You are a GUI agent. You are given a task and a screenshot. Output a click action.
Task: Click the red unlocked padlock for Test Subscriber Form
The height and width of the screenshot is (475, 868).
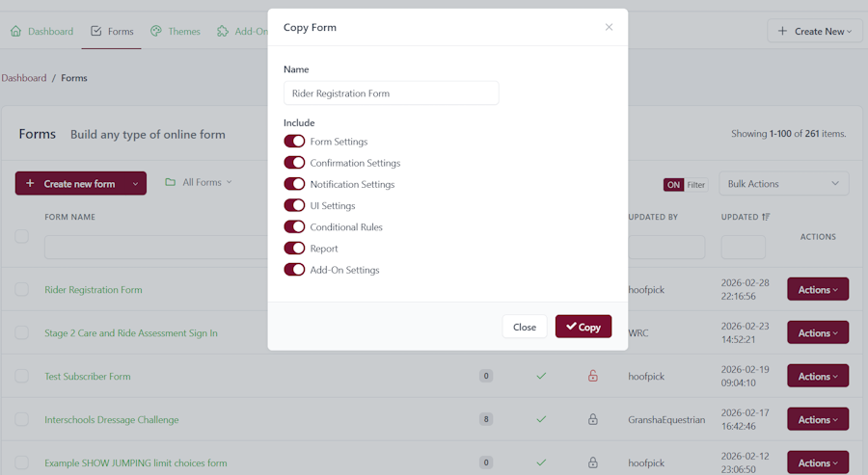593,376
